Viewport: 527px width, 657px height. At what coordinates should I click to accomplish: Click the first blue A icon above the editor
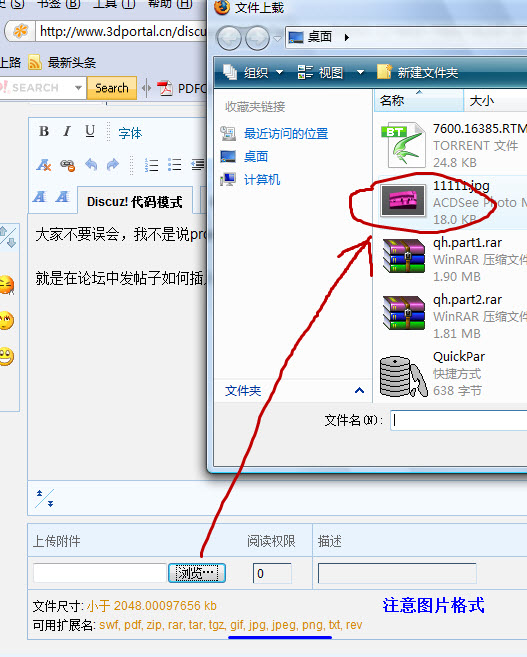point(40,197)
